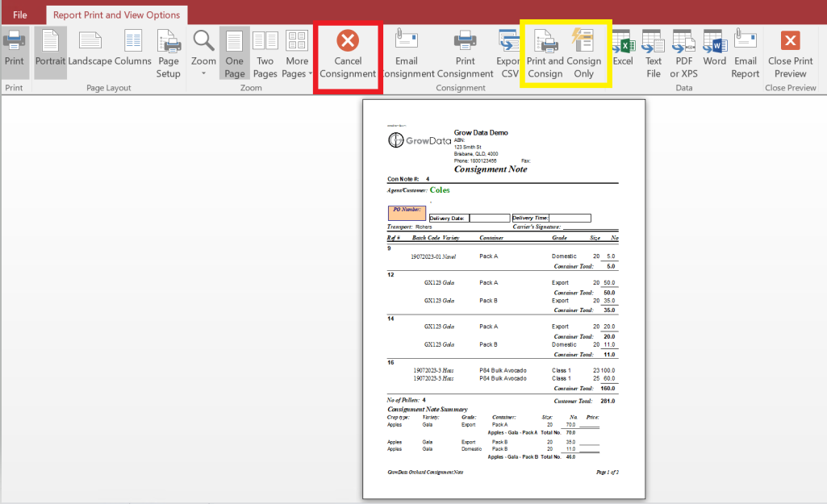This screenshot has width=827, height=504.
Task: Click 'Con Note #: 4' text
Action: tap(408, 179)
